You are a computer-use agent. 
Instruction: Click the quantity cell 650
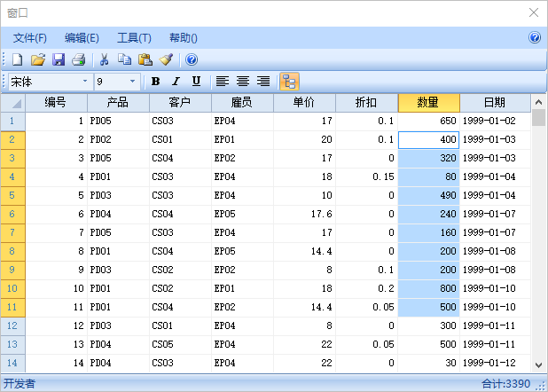click(x=429, y=121)
